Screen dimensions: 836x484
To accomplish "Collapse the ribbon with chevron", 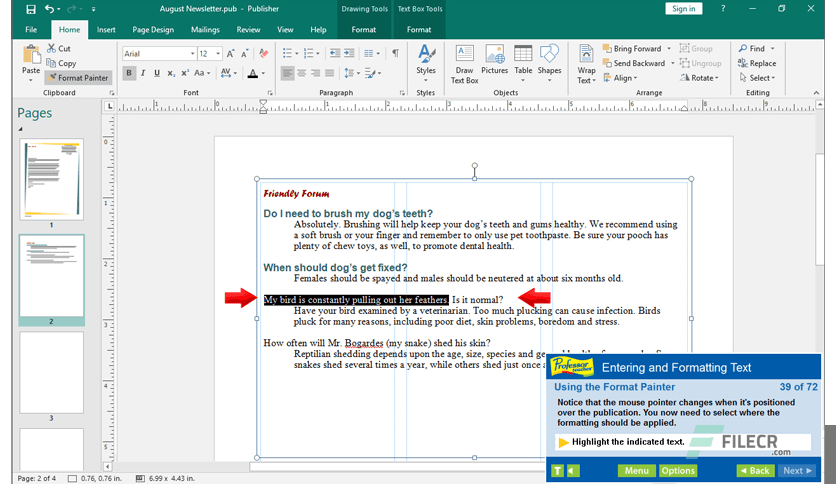I will (x=816, y=93).
